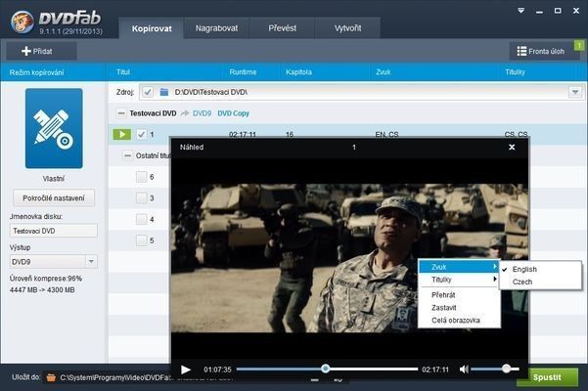The width and height of the screenshot is (588, 391).
Task: Click the green task queue count badge
Action: [579, 45]
